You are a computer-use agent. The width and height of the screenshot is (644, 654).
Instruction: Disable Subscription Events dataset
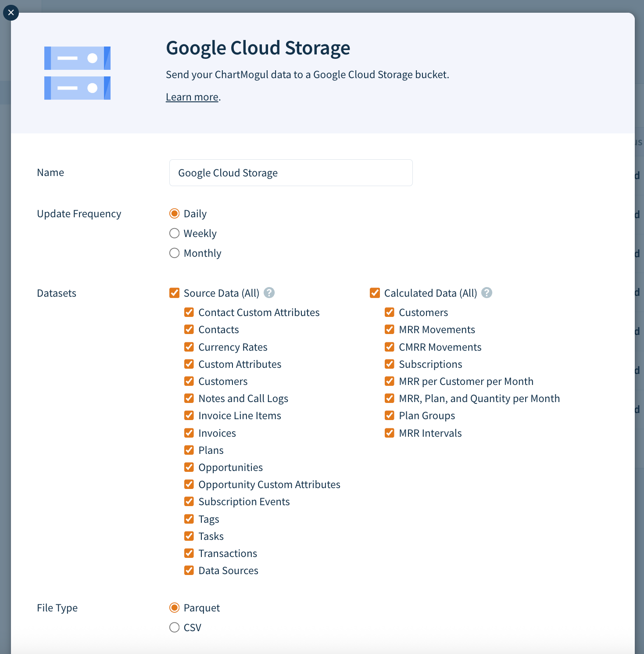coord(189,502)
